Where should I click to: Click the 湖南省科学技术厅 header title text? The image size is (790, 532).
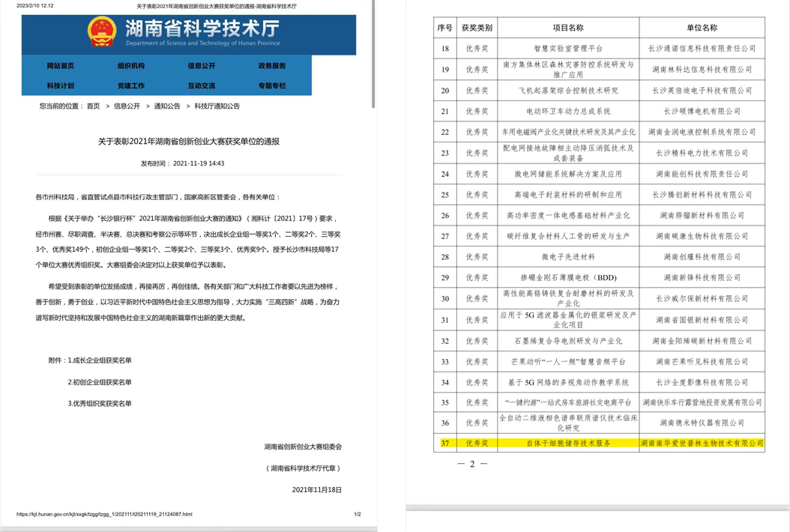click(202, 29)
